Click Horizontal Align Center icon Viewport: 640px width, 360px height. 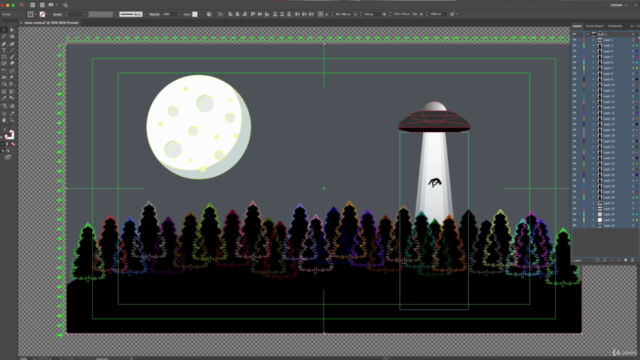coord(237,14)
